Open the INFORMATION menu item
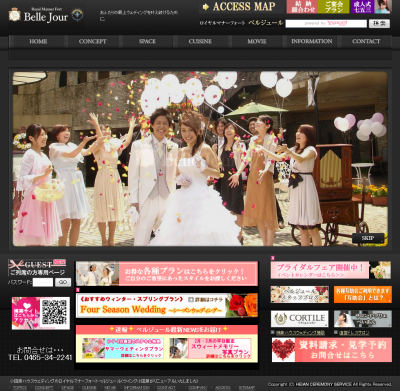This screenshot has width=400, height=391. click(x=312, y=41)
